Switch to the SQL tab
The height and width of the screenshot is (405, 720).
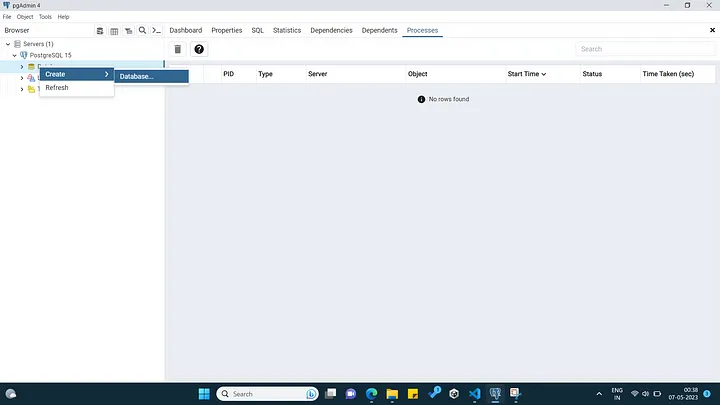coord(258,30)
